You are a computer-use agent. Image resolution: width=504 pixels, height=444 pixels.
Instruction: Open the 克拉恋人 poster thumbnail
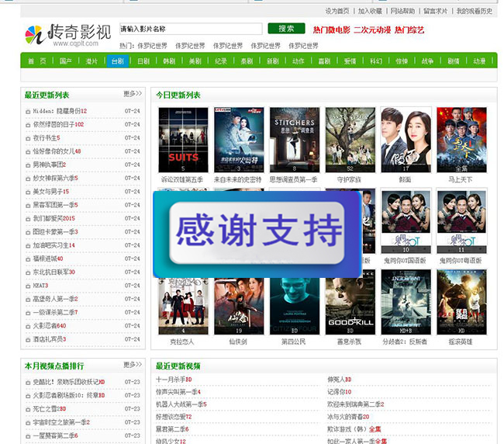183,306
